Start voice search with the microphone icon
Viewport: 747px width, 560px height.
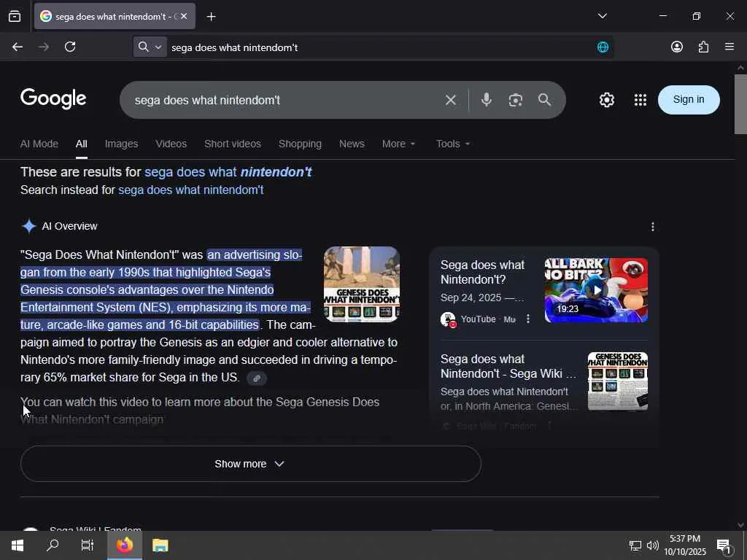click(486, 99)
